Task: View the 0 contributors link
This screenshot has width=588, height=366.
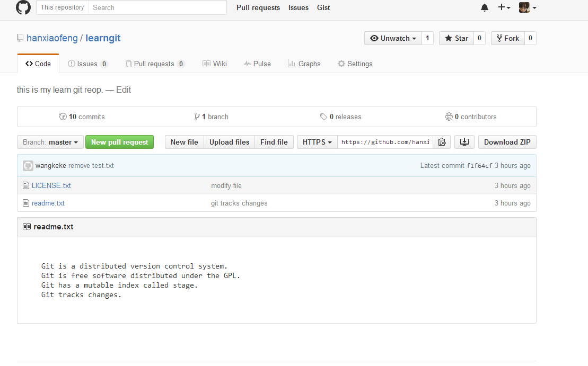Action: 471,117
